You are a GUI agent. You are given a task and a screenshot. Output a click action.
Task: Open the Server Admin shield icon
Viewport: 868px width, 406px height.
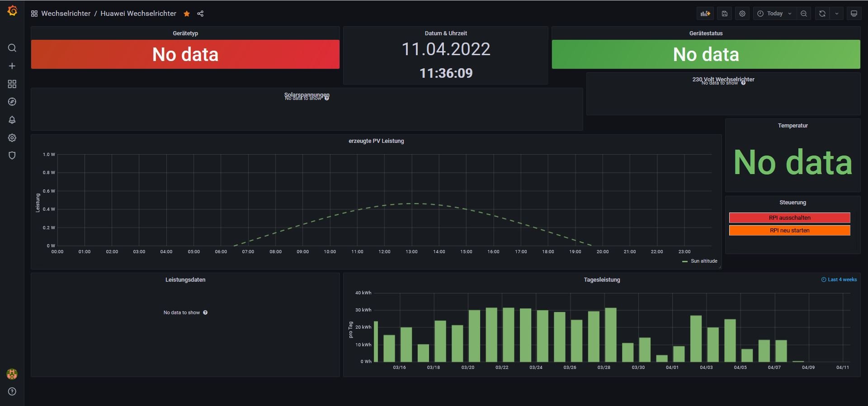tap(12, 156)
